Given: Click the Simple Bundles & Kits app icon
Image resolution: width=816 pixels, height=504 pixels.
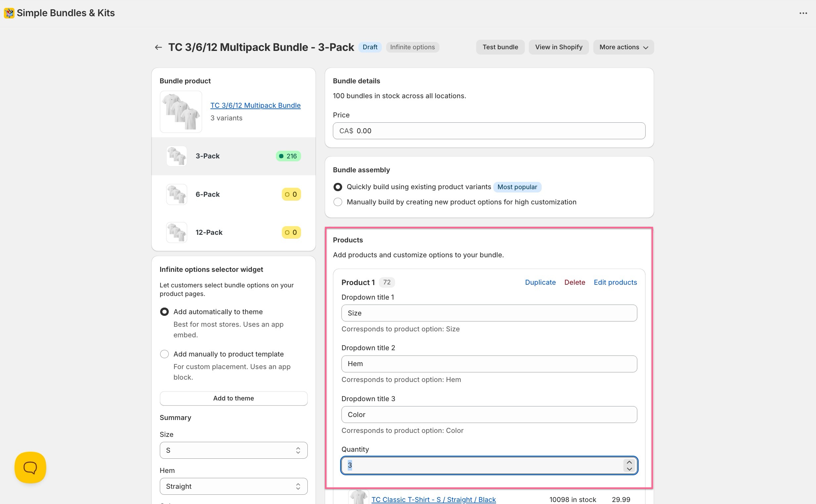Looking at the screenshot, I should [9, 13].
